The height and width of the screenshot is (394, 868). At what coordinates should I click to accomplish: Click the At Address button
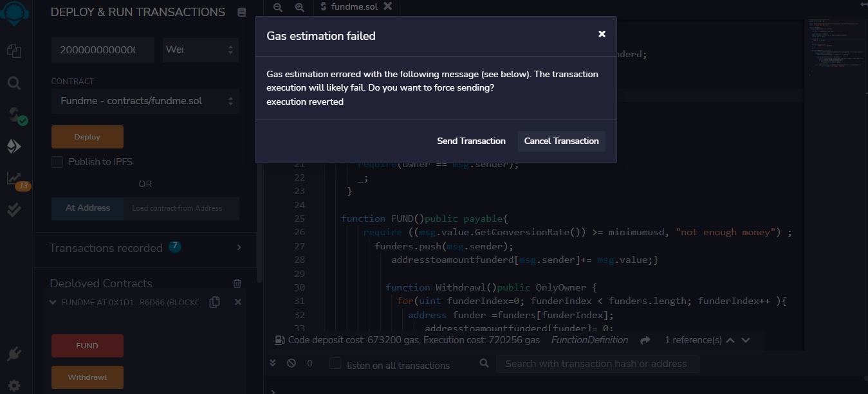pyautogui.click(x=88, y=208)
